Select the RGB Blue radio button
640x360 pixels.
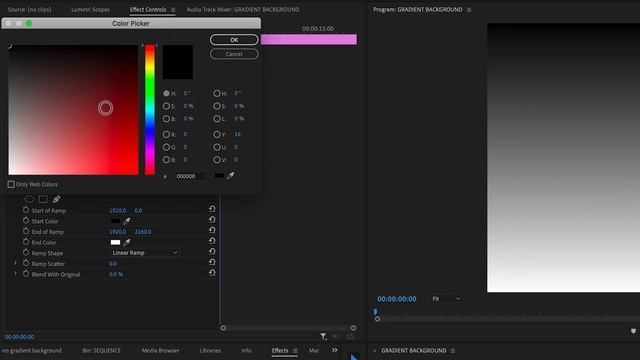click(166, 160)
